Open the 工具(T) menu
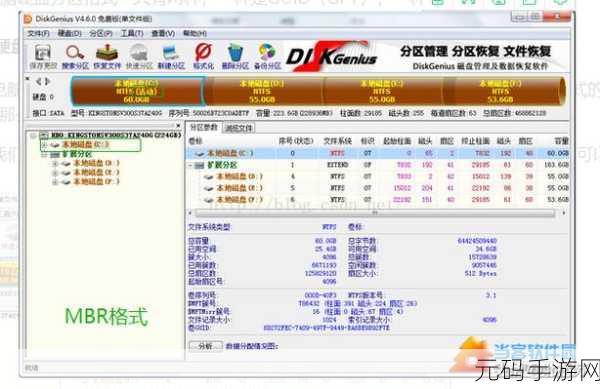Image resolution: width=600 pixels, height=389 pixels. pos(132,34)
